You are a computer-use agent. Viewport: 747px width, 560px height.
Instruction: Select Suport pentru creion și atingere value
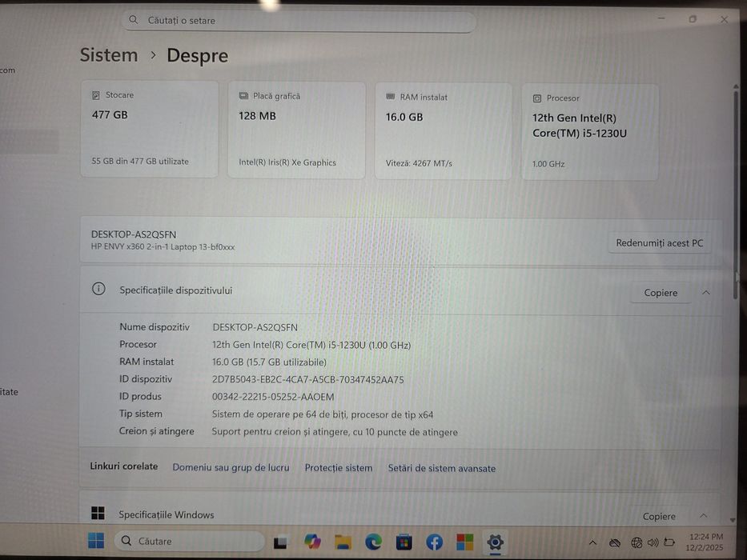[x=335, y=432]
